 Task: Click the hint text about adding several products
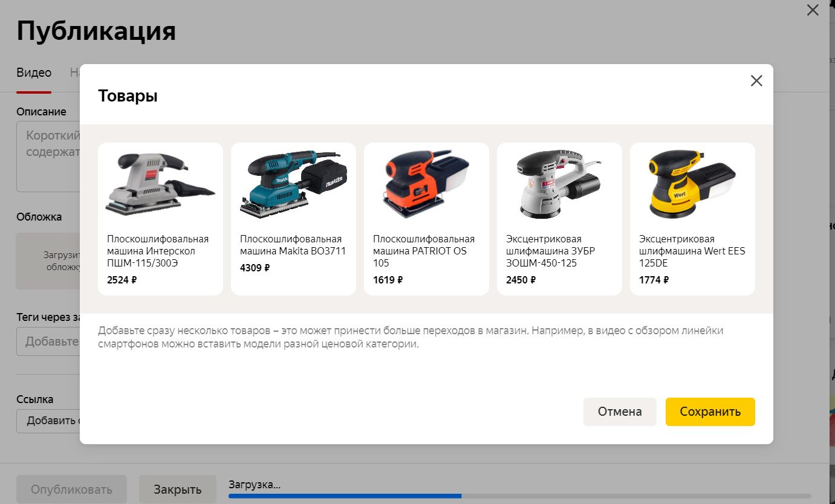pos(411,338)
